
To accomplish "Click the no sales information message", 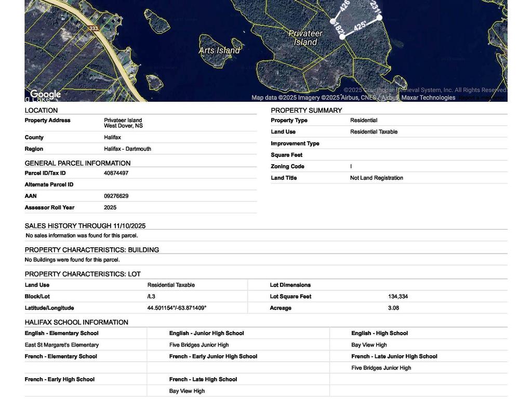I will point(82,235).
